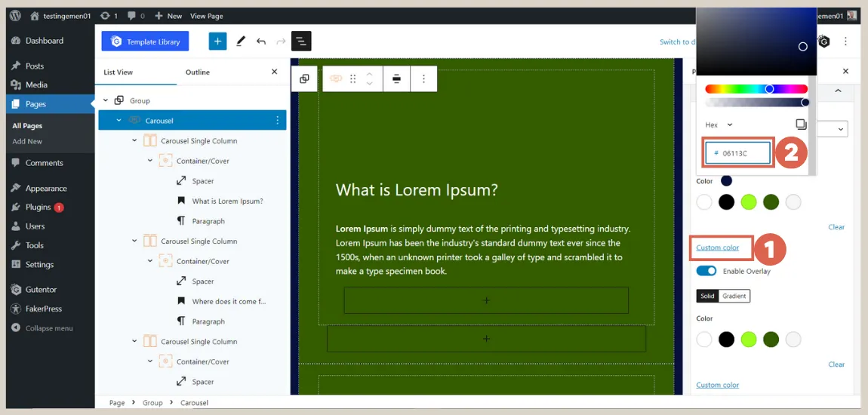This screenshot has height=415, width=868.
Task: Copy the color value with the copy icon
Action: coord(801,124)
